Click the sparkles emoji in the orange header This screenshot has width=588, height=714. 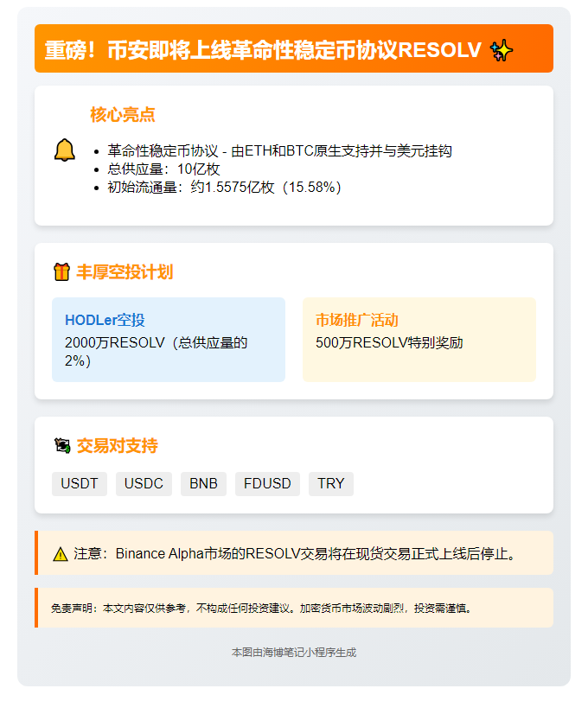(x=501, y=50)
